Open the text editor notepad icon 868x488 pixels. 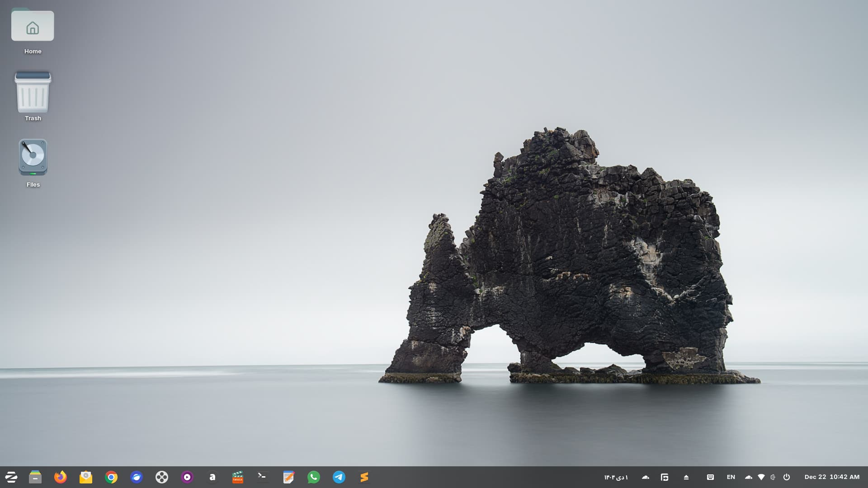(x=288, y=477)
